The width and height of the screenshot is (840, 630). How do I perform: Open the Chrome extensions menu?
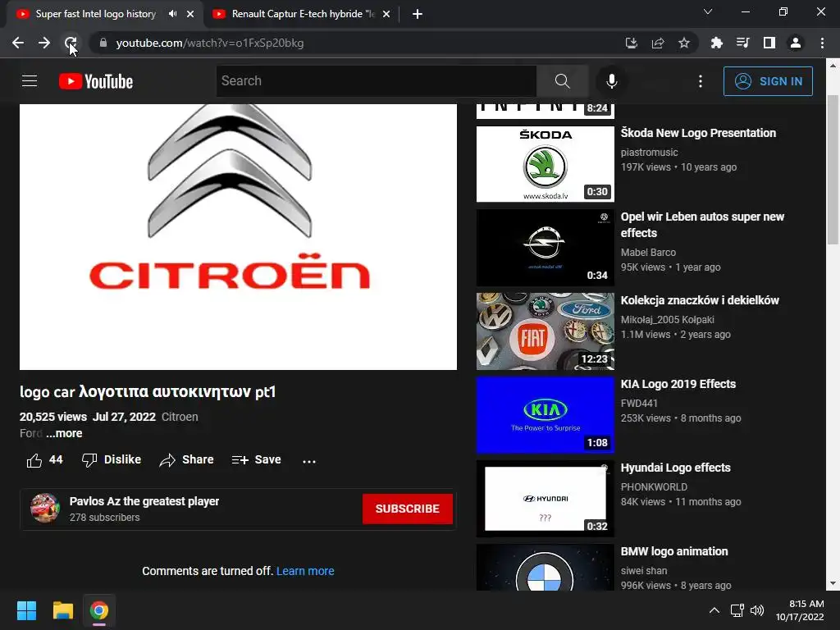click(x=716, y=43)
